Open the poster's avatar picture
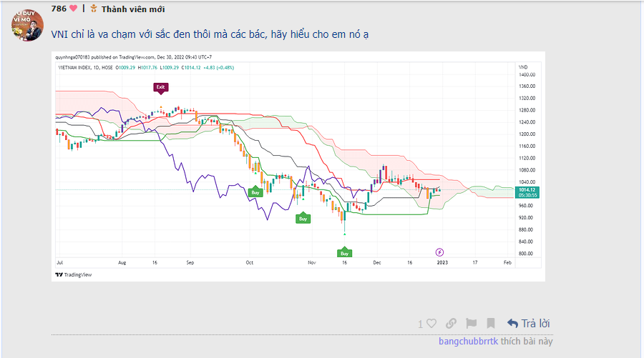Screen dimensions: 644x358 [27, 25]
